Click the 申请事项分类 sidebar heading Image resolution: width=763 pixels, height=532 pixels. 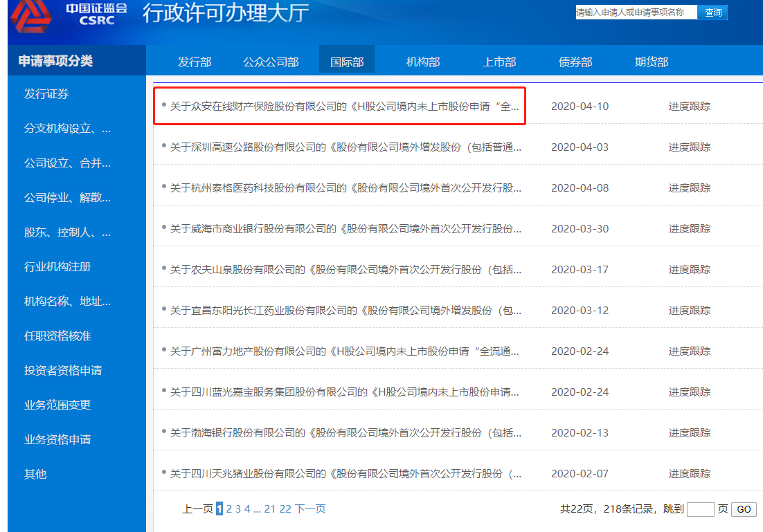[x=55, y=61]
